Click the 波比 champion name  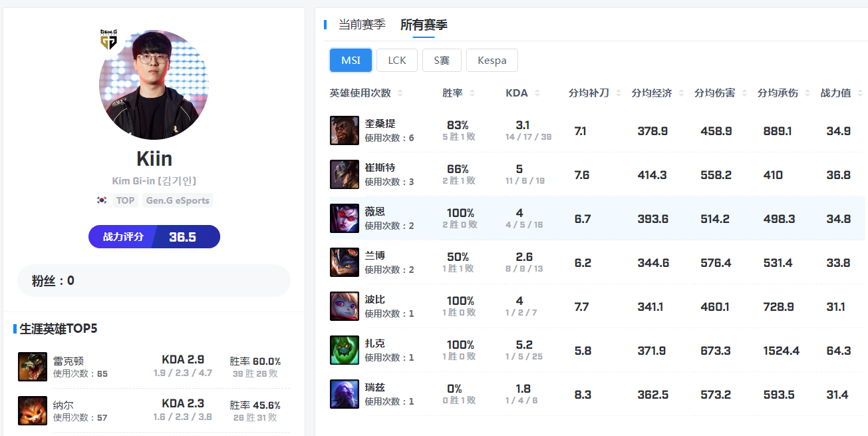pyautogui.click(x=375, y=300)
